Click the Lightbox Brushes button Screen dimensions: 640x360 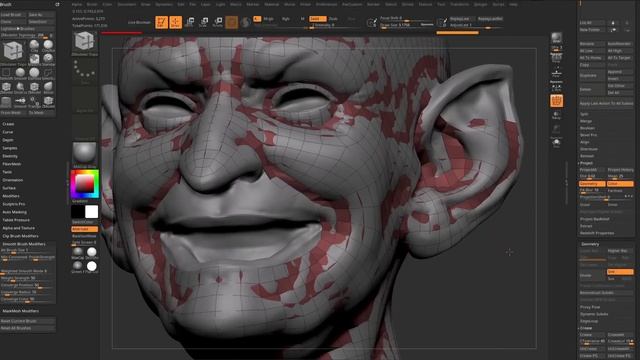28,29
